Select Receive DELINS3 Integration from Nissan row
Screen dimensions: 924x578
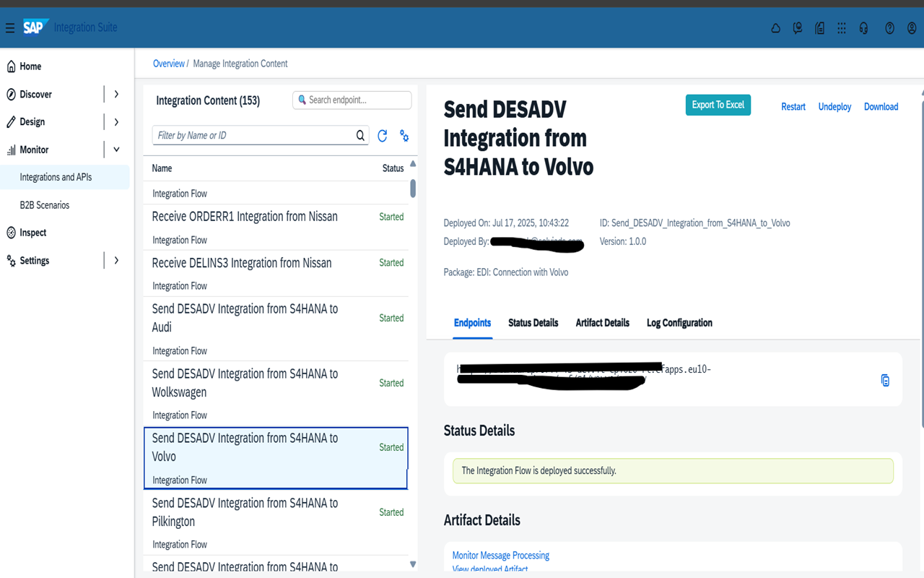[x=276, y=273]
